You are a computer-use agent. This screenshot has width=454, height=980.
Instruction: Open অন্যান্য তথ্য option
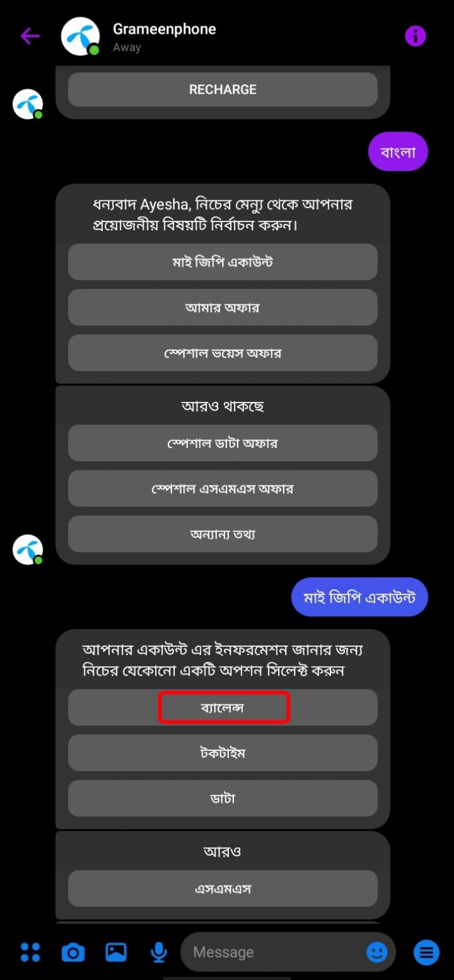click(x=223, y=534)
